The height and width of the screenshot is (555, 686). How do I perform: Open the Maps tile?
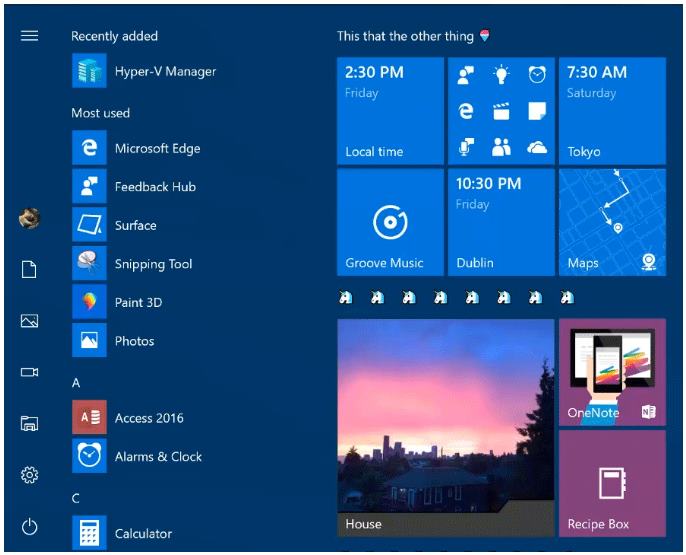click(x=612, y=222)
